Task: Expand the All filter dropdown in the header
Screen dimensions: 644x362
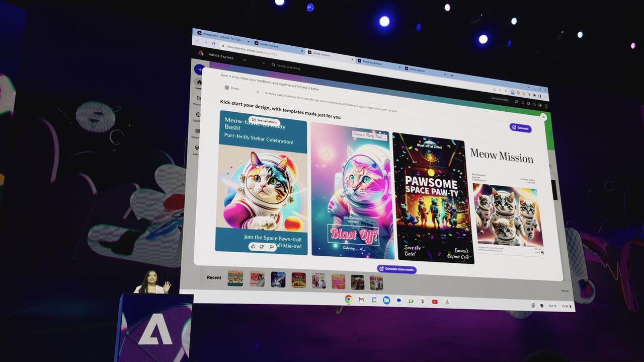Action: [254, 61]
